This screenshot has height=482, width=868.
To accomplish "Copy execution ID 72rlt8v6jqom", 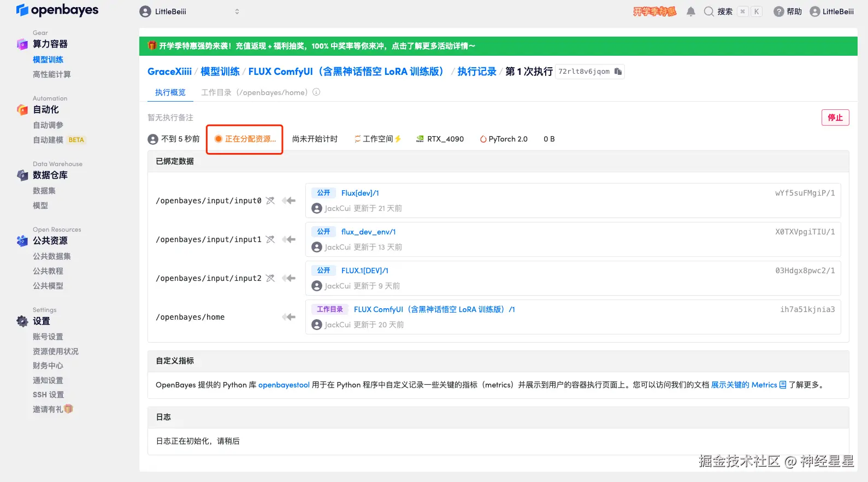I will tap(618, 72).
